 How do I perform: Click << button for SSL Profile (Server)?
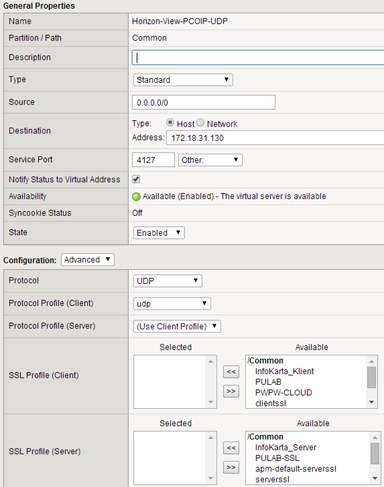231,448
